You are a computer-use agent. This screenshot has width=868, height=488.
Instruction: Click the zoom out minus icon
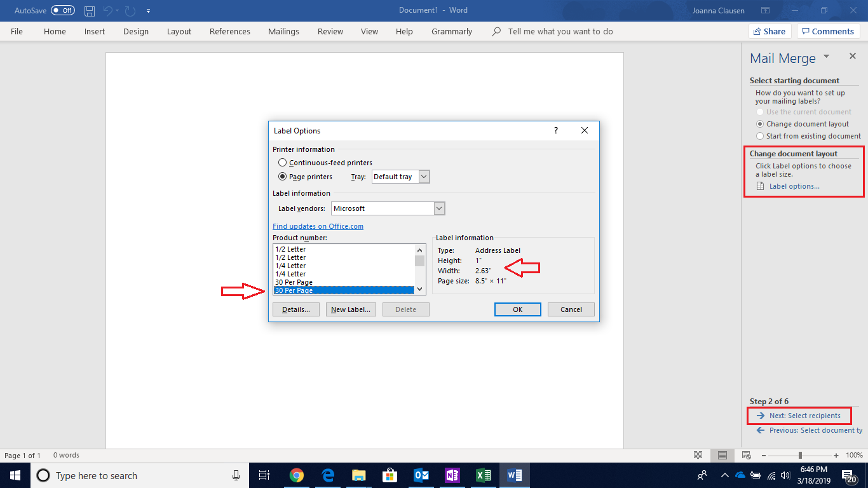point(763,455)
